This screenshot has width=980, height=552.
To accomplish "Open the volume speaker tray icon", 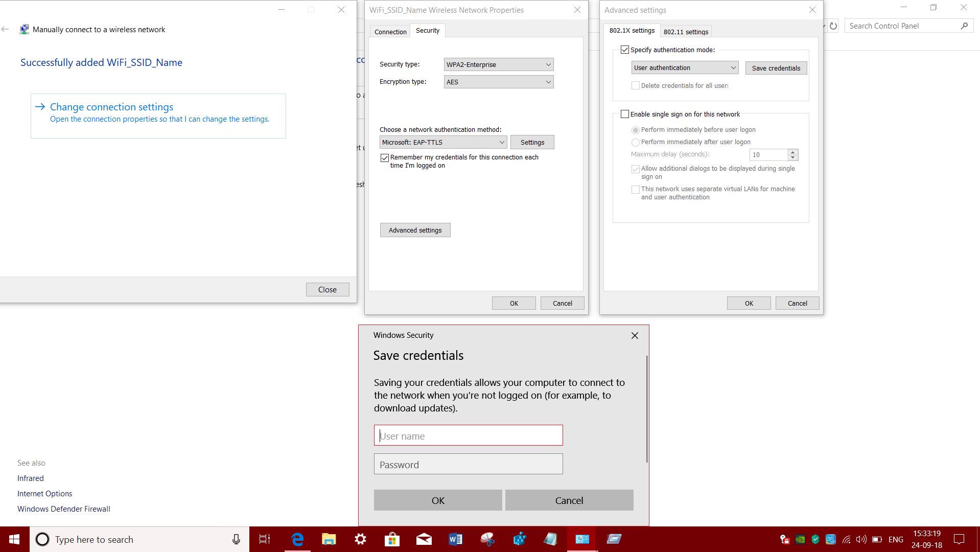I will coord(861,539).
